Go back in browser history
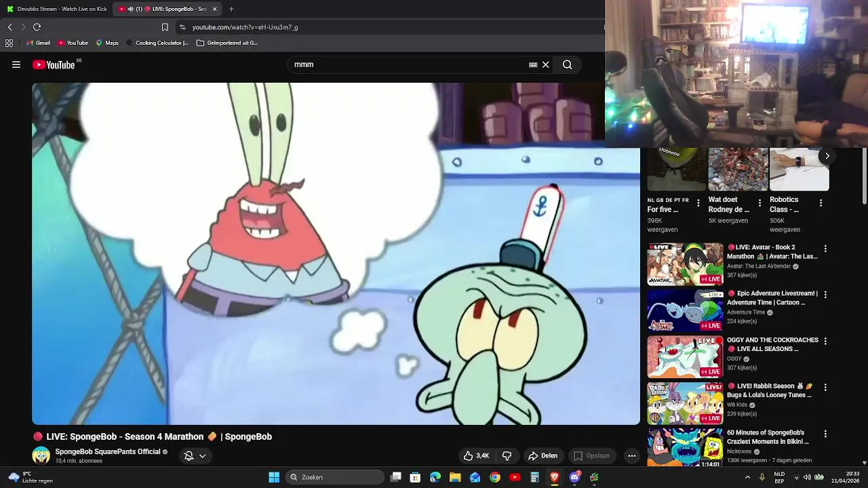 pos(9,27)
